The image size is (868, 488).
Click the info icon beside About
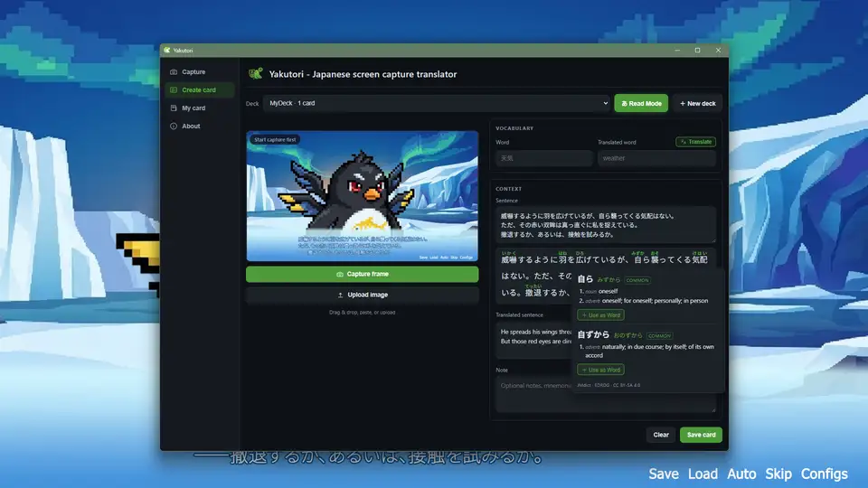(x=174, y=127)
